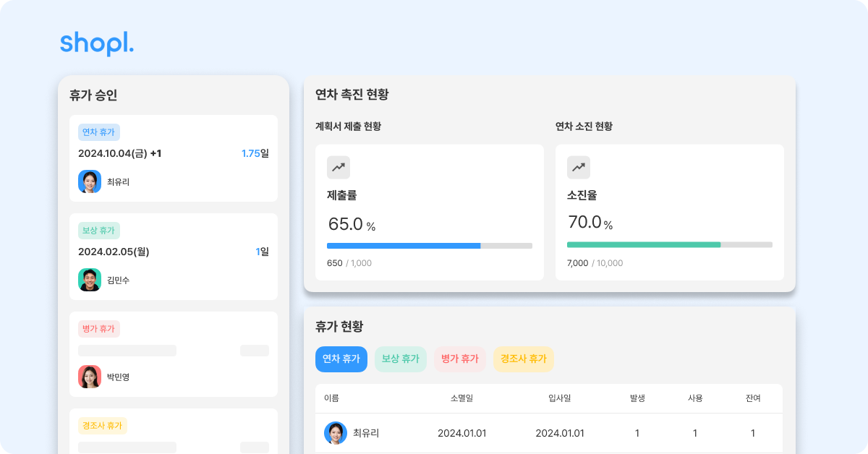The height and width of the screenshot is (454, 868).
Task: Switch to the 병가 휴가 tab in 휴가 현황
Action: [x=460, y=359]
